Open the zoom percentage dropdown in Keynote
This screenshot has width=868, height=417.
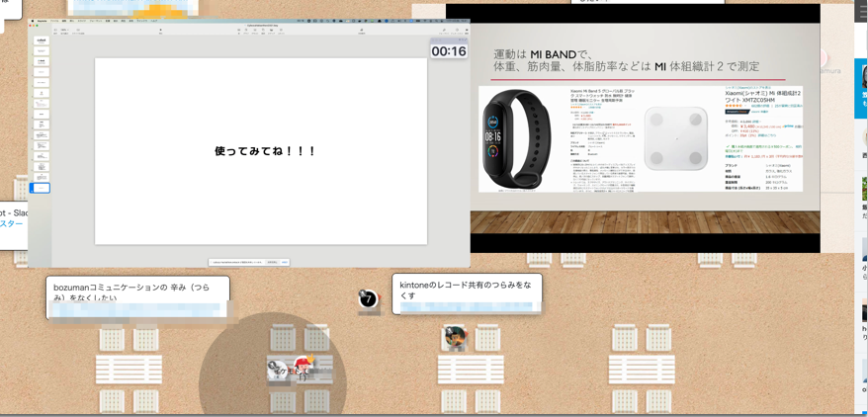point(64,31)
